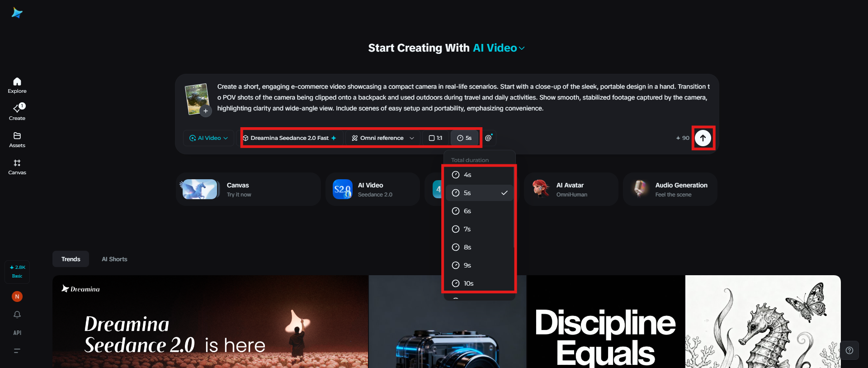Expand the Omni reference dropdown

pos(383,138)
